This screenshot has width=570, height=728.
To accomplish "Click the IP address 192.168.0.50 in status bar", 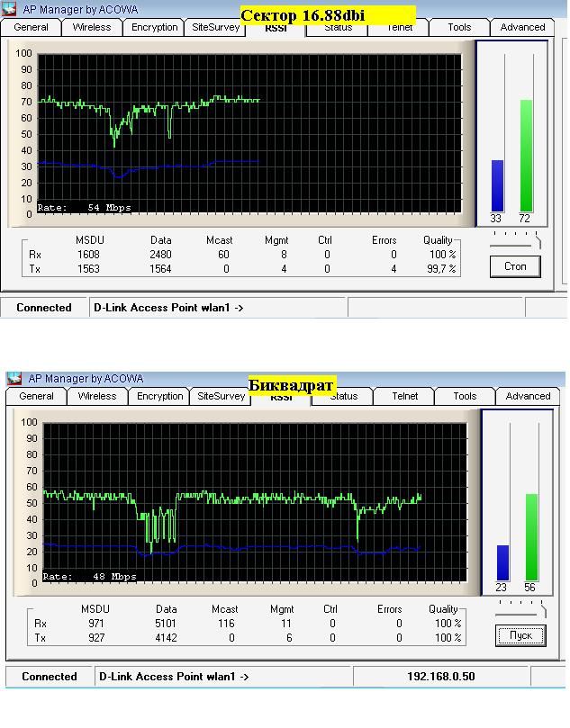I will [x=441, y=677].
